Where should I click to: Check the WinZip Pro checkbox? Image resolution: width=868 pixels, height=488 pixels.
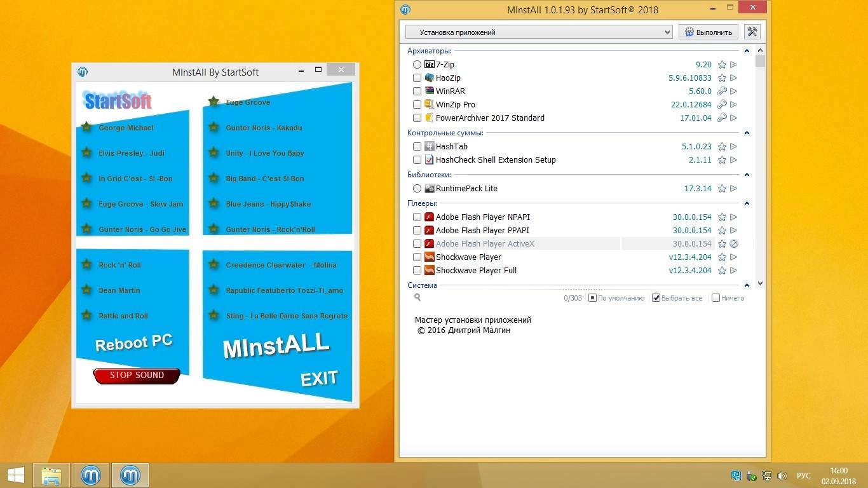click(x=417, y=105)
